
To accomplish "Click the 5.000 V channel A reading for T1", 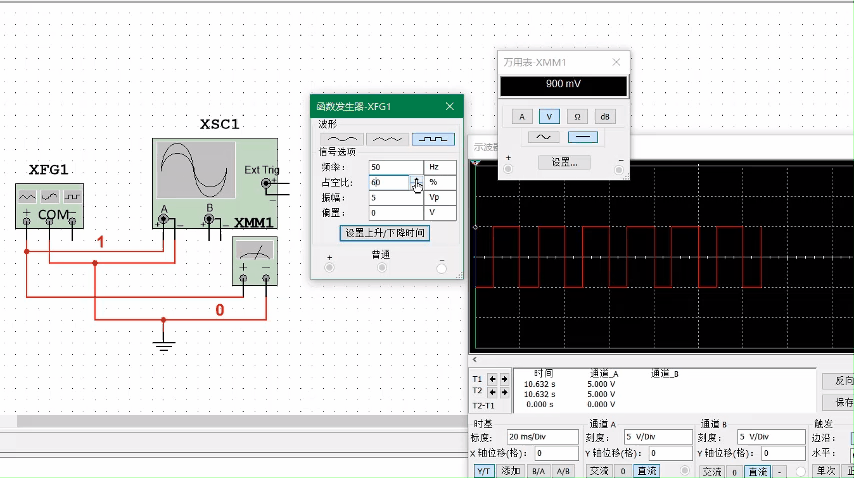I will point(601,384).
